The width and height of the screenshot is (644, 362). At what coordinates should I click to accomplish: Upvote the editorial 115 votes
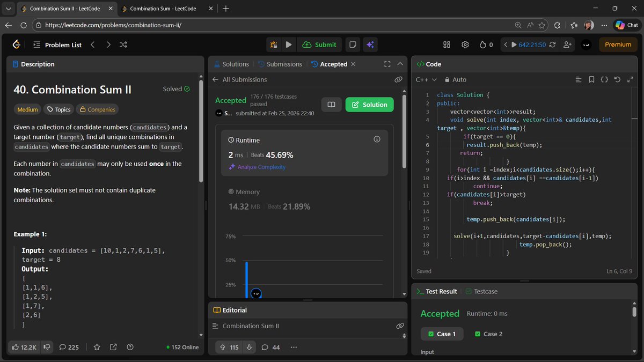click(x=229, y=347)
